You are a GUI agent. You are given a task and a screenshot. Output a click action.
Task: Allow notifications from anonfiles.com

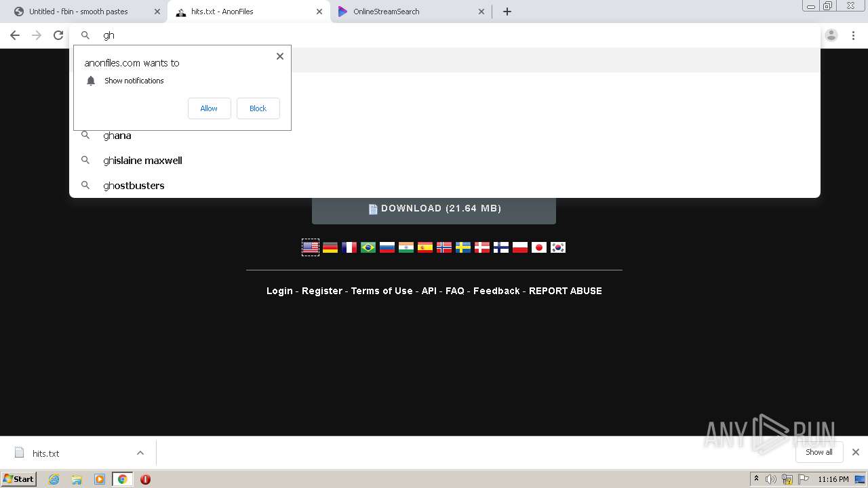209,108
